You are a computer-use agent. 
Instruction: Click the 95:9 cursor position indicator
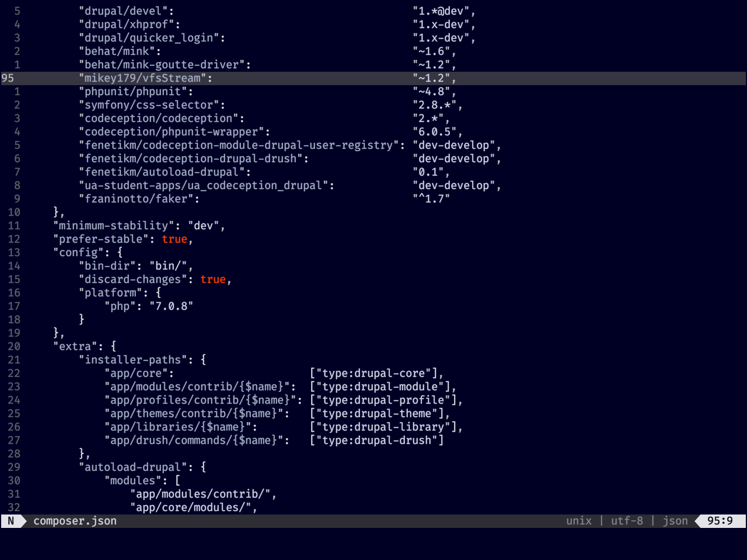(720, 521)
